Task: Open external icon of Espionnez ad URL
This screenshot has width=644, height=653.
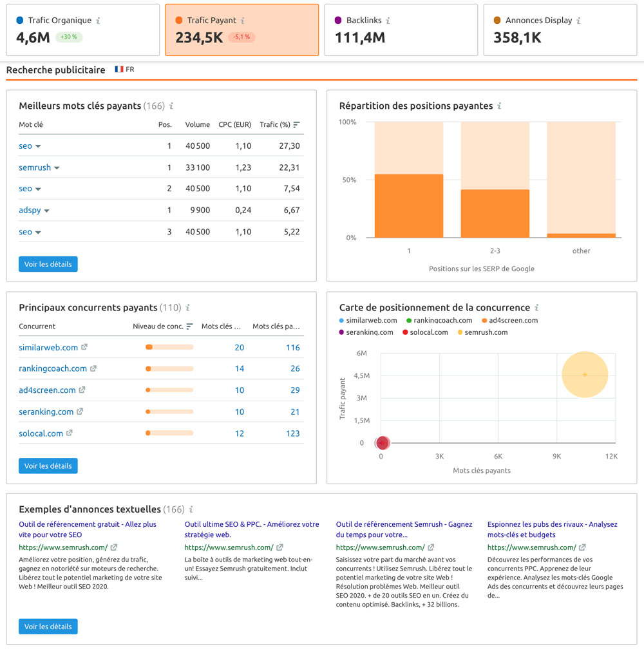Action: tap(583, 547)
